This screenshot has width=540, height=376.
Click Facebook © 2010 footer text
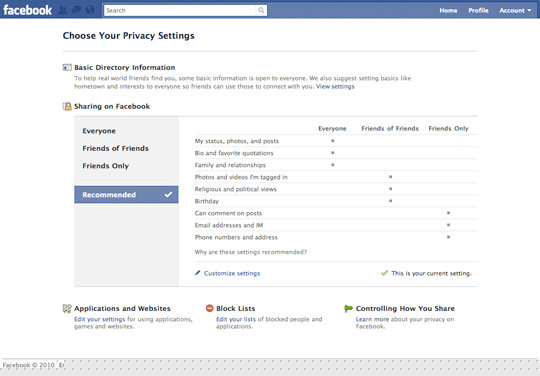[29, 365]
